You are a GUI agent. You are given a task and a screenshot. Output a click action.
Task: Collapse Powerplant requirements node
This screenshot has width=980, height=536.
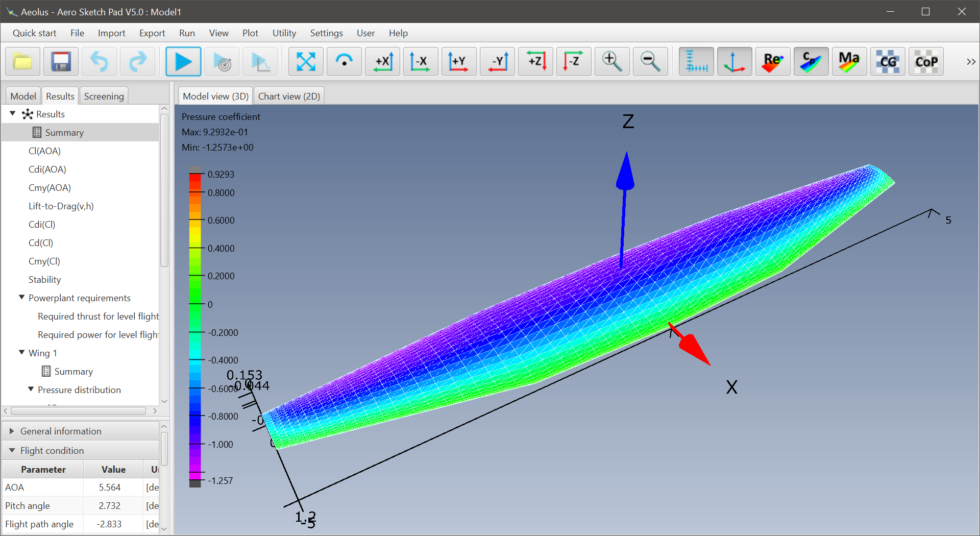pos(21,297)
